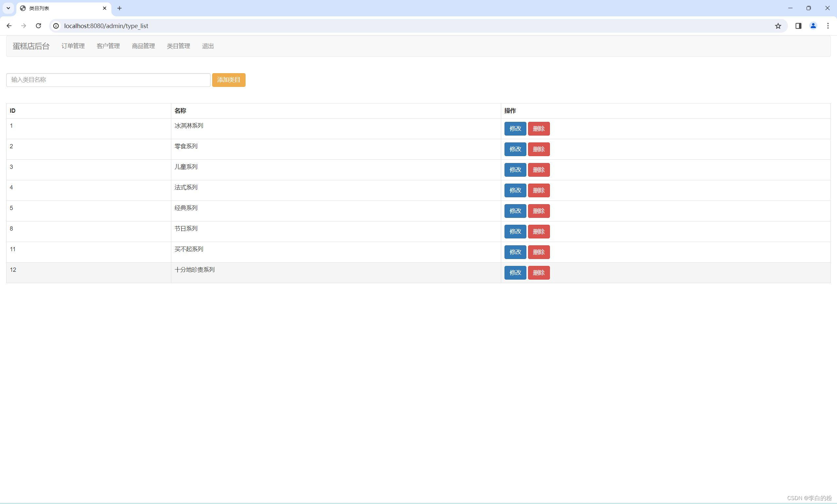Click the browser forward arrow
This screenshot has width=837, height=504.
pyautogui.click(x=24, y=26)
